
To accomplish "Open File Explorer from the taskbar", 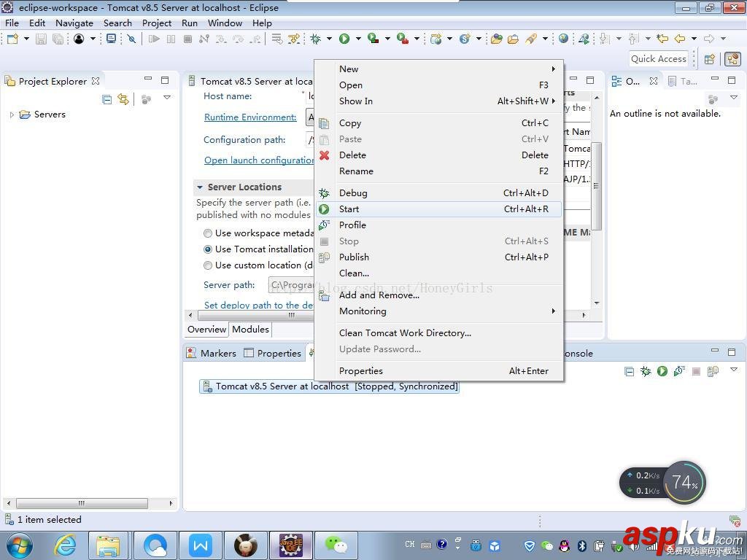I will click(x=108, y=545).
